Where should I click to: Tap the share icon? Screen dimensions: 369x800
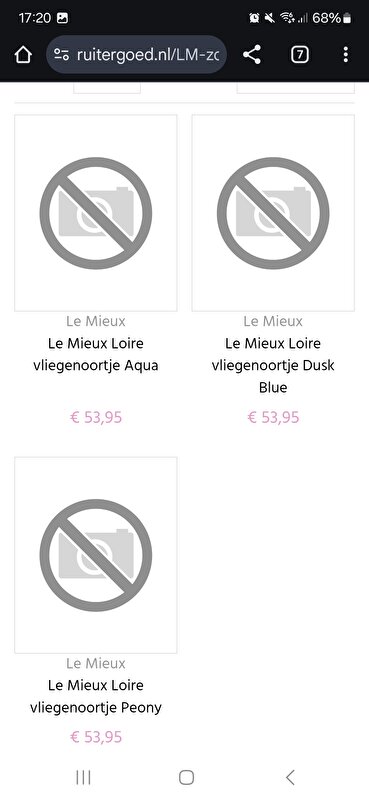point(252,55)
